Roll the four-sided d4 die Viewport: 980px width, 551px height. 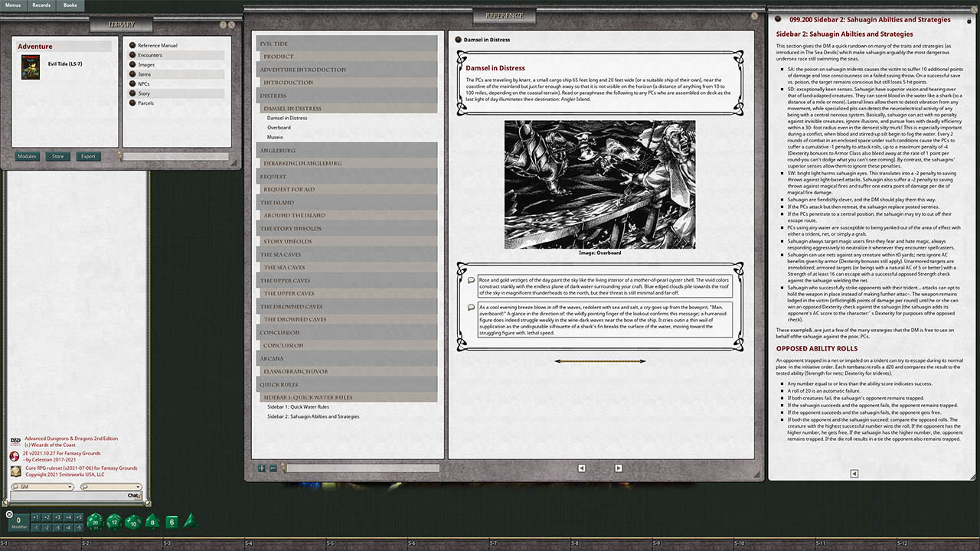189,521
